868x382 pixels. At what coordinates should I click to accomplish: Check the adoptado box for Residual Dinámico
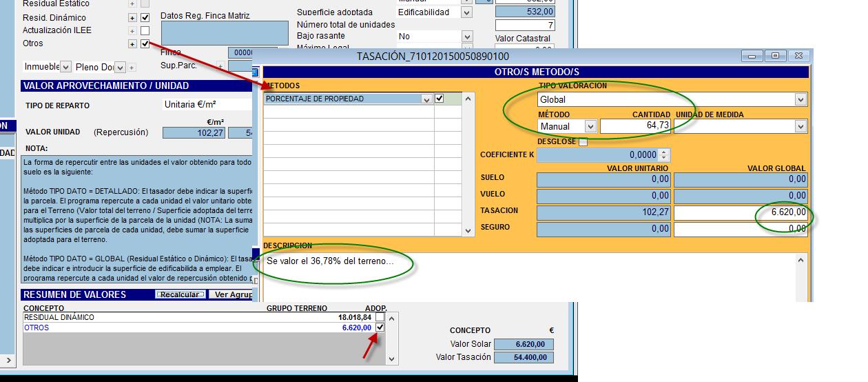(x=380, y=317)
